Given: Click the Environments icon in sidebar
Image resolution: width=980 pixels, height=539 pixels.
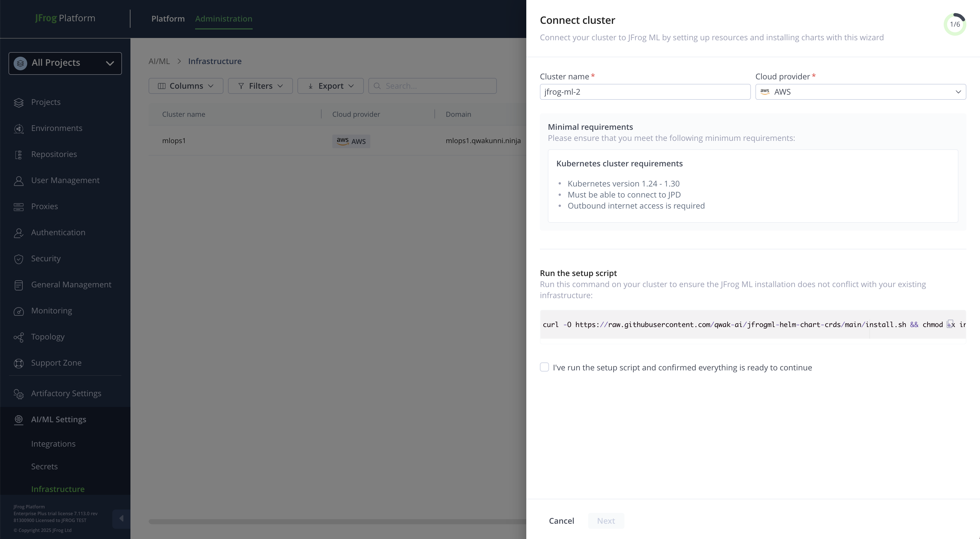Looking at the screenshot, I should pos(19,128).
